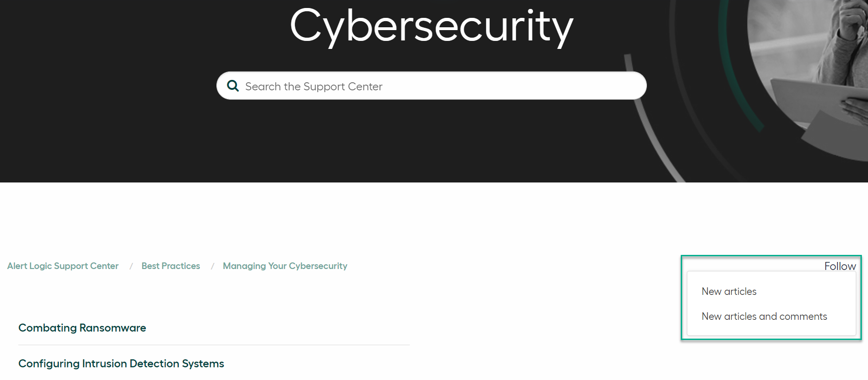The width and height of the screenshot is (868, 380).
Task: Open the Best Practices breadcrumb link
Action: (x=171, y=266)
